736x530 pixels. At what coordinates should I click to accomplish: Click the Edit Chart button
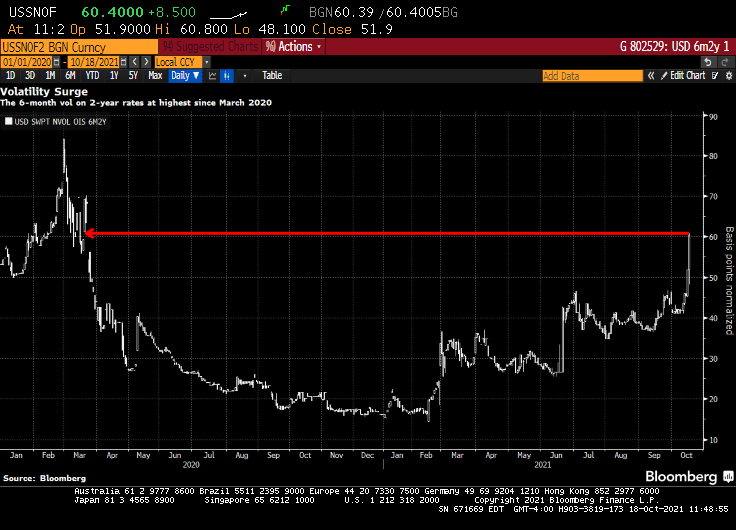click(688, 75)
